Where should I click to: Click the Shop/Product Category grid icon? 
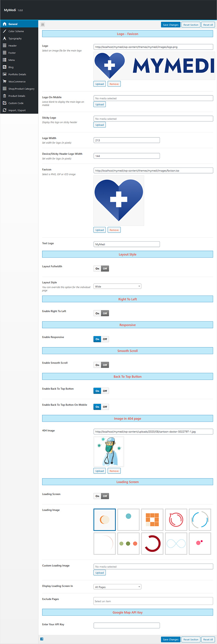[x=4, y=88]
